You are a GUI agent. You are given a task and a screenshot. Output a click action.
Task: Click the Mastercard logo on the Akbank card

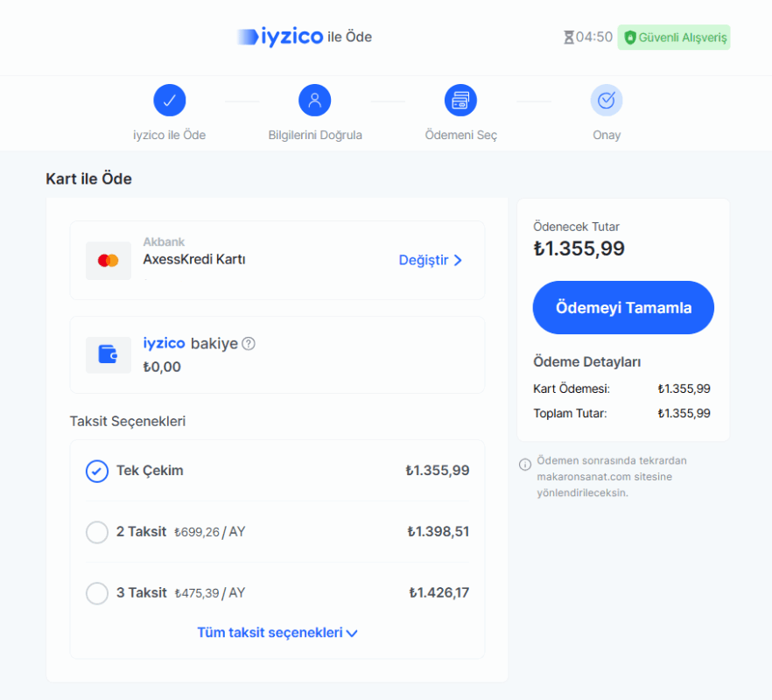click(109, 261)
